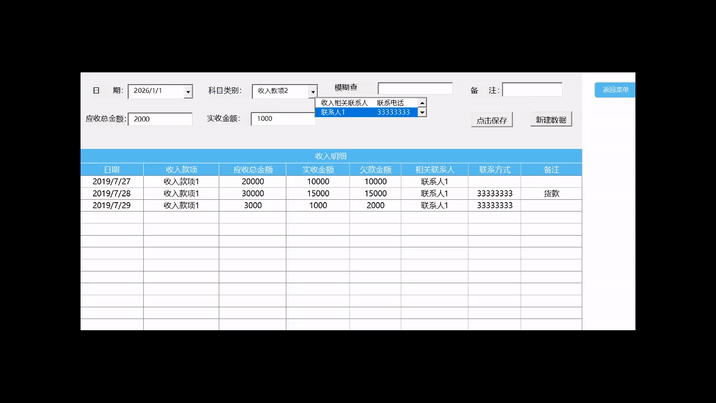Click the 联系方式 column header
The height and width of the screenshot is (403, 716).
495,170
